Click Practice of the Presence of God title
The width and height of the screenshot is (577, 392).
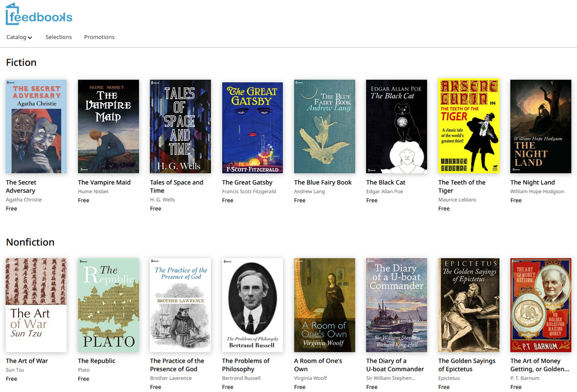point(177,365)
